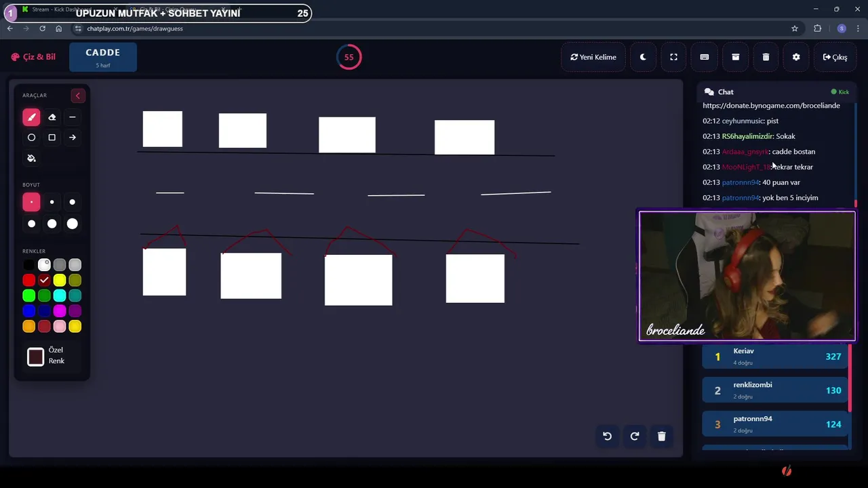Pick the blue color swatch
Viewport: 868px width, 488px height.
pos(28,311)
